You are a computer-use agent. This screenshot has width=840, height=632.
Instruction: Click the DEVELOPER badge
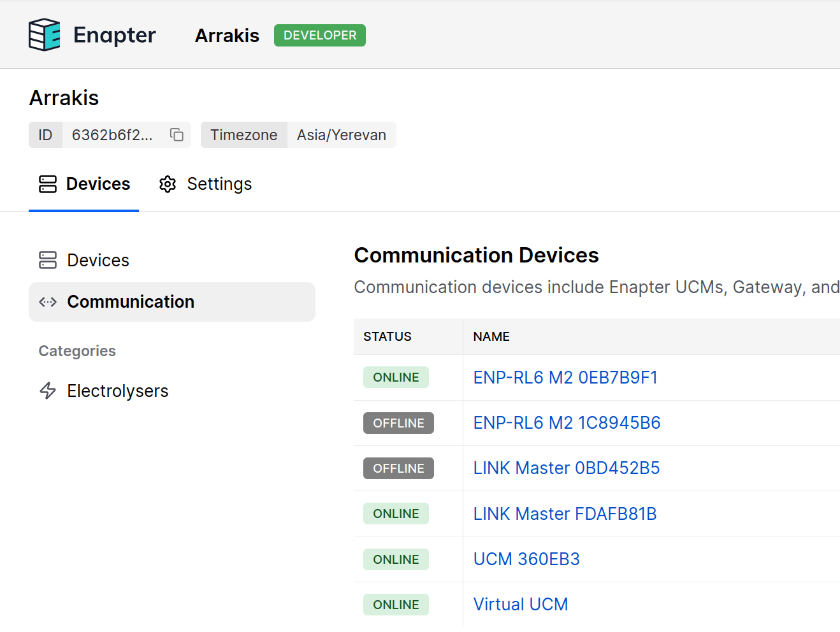point(319,35)
